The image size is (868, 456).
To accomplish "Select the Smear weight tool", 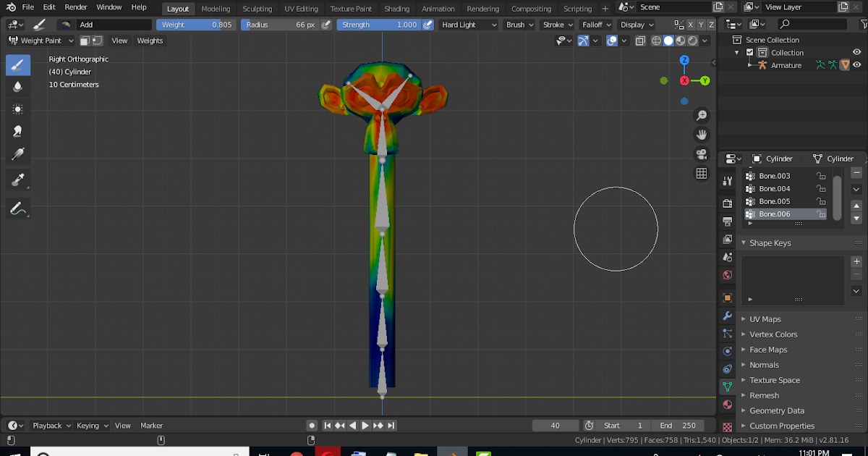I will [x=18, y=131].
